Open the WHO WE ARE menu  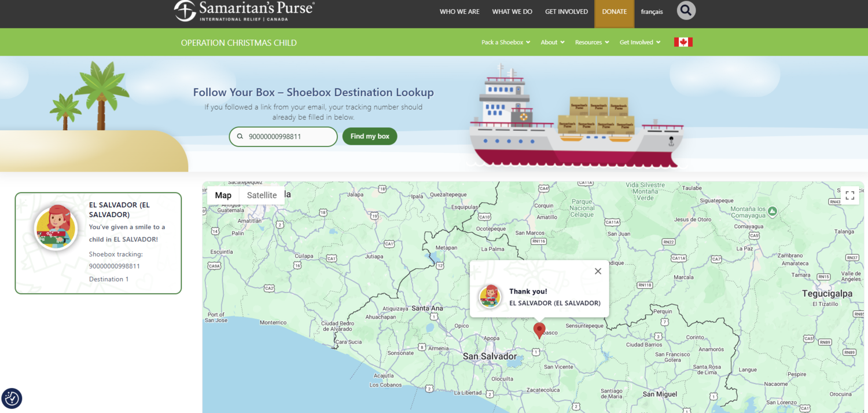[459, 12]
